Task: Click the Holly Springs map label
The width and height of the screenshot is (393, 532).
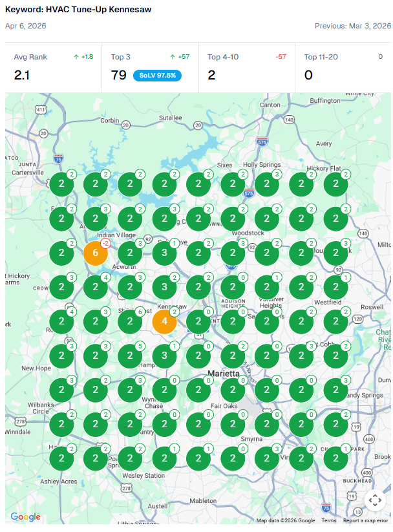Action: [x=262, y=165]
